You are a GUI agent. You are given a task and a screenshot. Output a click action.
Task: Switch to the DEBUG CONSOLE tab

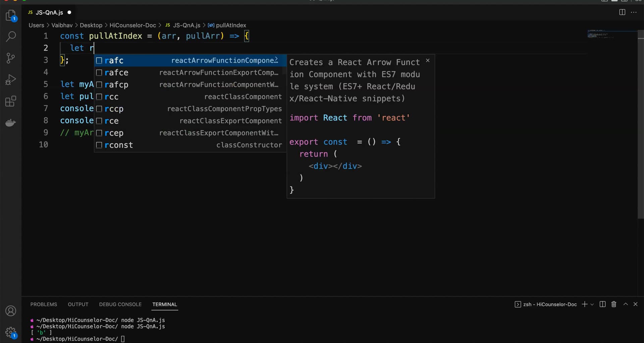click(120, 304)
